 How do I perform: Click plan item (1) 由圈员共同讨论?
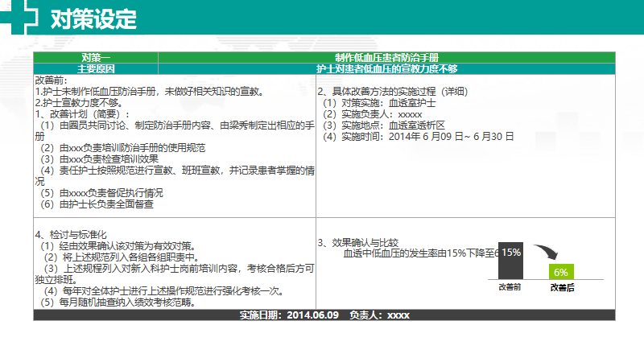[175, 130]
